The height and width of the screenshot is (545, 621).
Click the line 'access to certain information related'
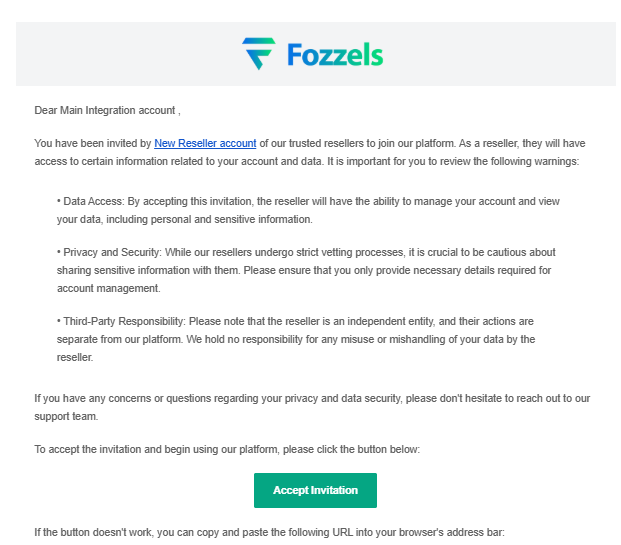pos(307,162)
